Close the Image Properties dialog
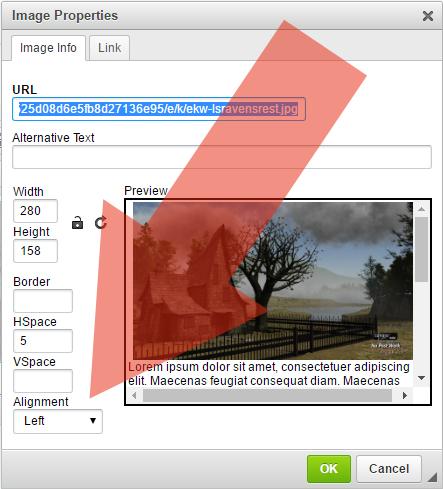 pyautogui.click(x=428, y=16)
